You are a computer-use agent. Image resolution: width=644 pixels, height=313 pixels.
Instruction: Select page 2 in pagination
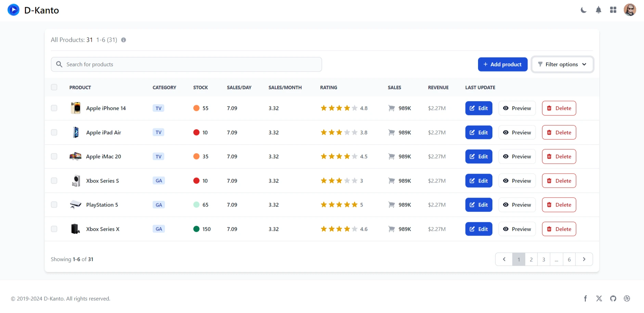[x=531, y=259]
